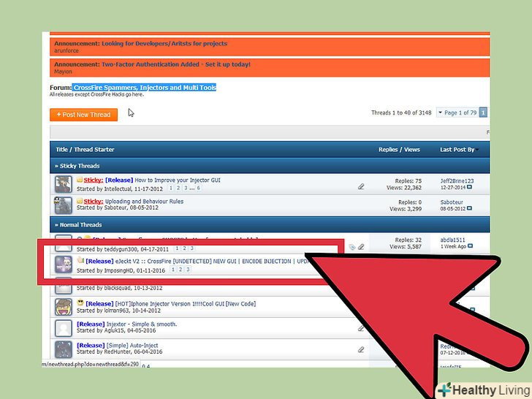This screenshot has height=399, width=532.
Task: Click attachment paperclip on Injector GUI sticky
Action: [x=361, y=186]
